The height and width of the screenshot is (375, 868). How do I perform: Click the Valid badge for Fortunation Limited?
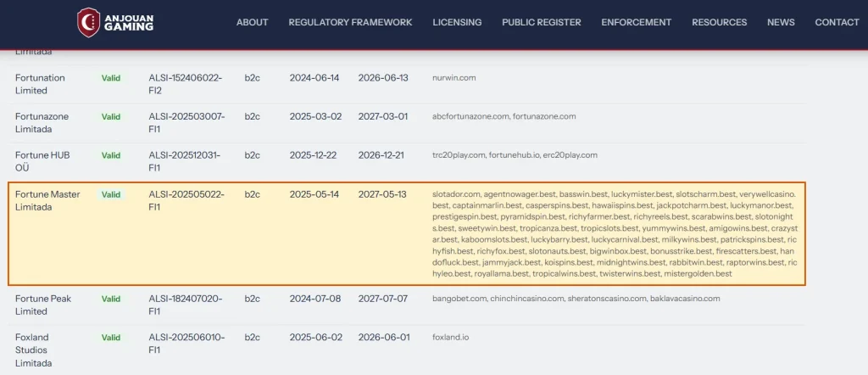(111, 78)
